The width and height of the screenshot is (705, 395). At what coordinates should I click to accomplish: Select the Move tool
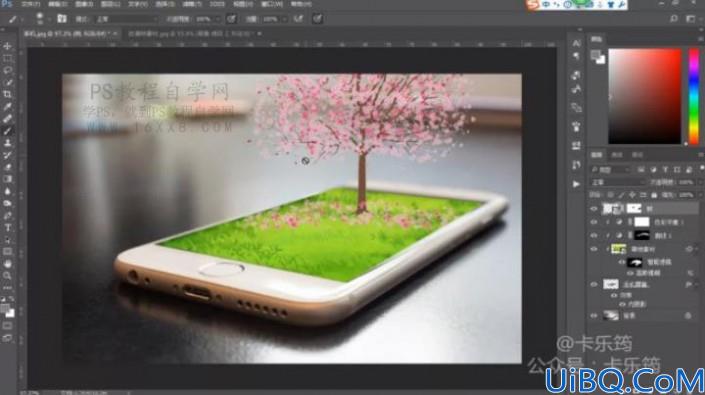7,46
